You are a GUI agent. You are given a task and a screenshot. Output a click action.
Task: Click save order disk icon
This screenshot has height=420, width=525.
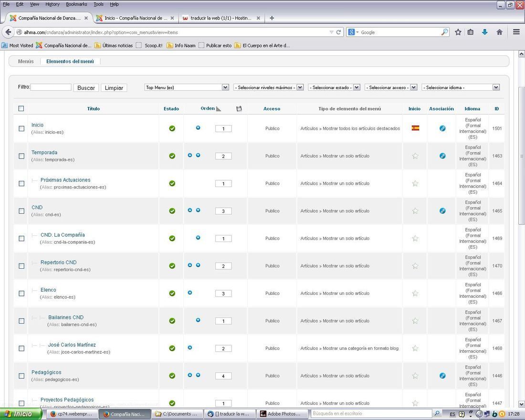click(x=239, y=108)
